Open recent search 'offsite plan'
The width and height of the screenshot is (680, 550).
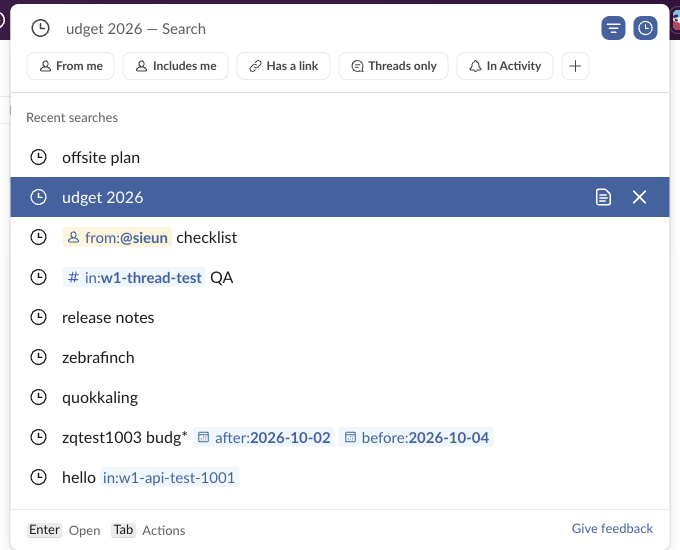tap(340, 157)
